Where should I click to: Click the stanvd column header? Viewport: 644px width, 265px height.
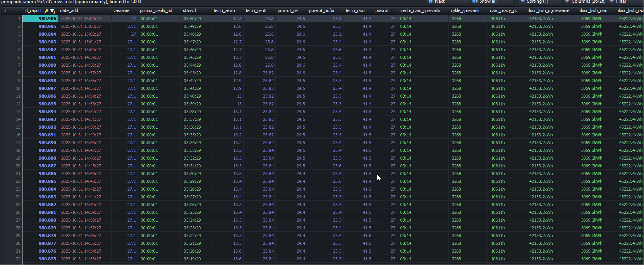point(189,11)
